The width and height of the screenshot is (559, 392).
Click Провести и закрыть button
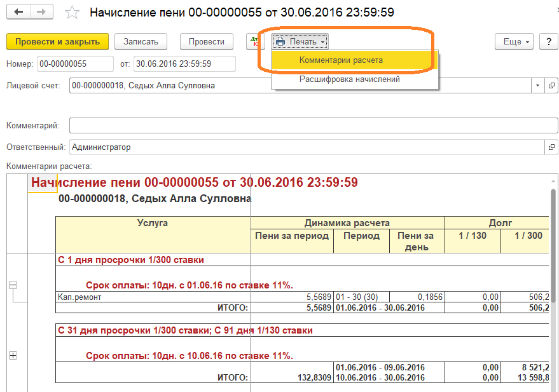(x=57, y=42)
